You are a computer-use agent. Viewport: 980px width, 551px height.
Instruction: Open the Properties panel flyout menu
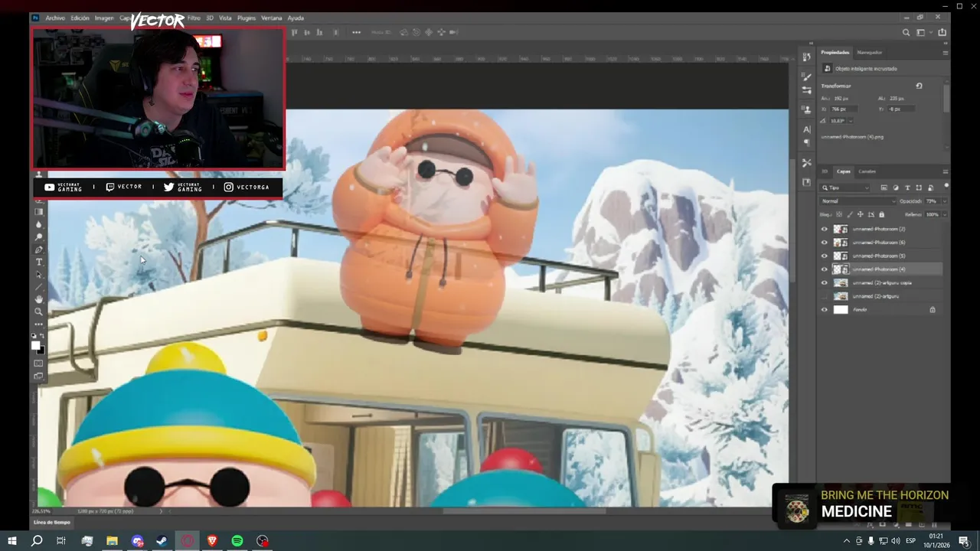point(946,52)
